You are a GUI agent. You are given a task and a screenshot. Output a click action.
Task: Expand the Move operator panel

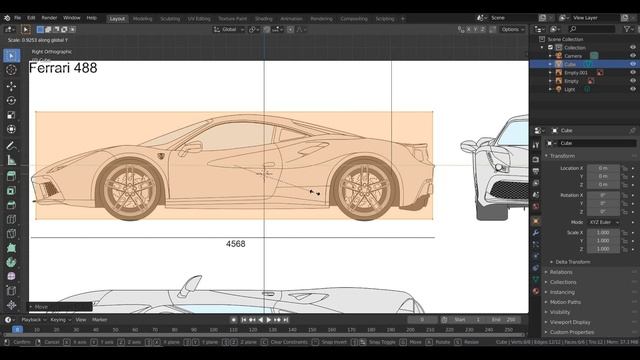tap(60, 307)
